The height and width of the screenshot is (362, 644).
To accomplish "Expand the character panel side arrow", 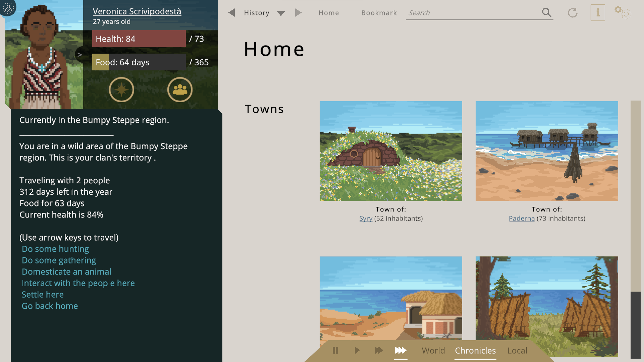I will 80,55.
